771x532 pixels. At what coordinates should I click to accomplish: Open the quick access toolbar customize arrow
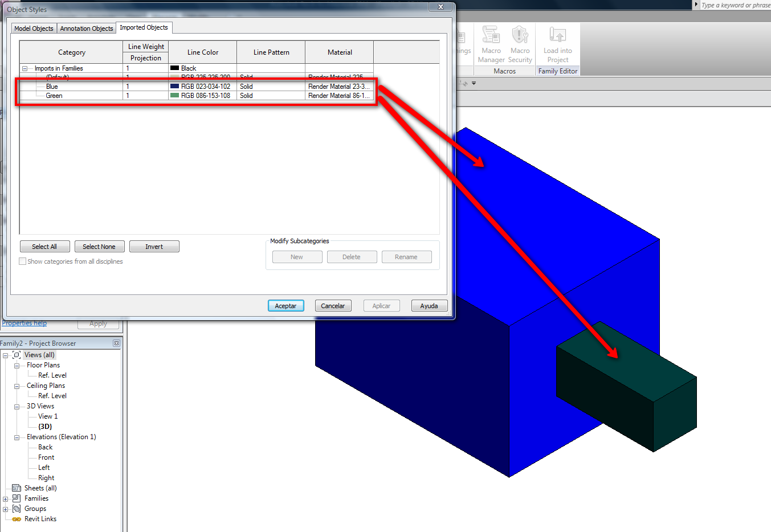(474, 83)
